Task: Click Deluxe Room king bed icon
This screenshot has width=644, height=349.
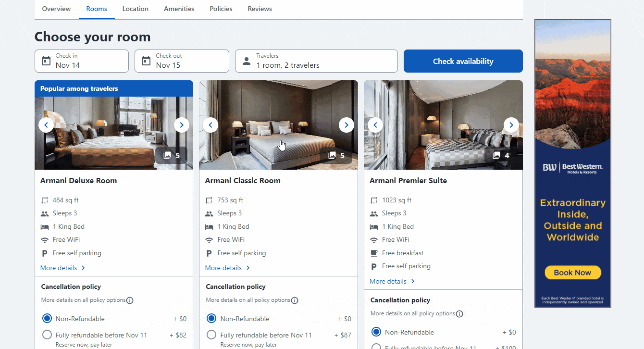Action: [x=45, y=226]
